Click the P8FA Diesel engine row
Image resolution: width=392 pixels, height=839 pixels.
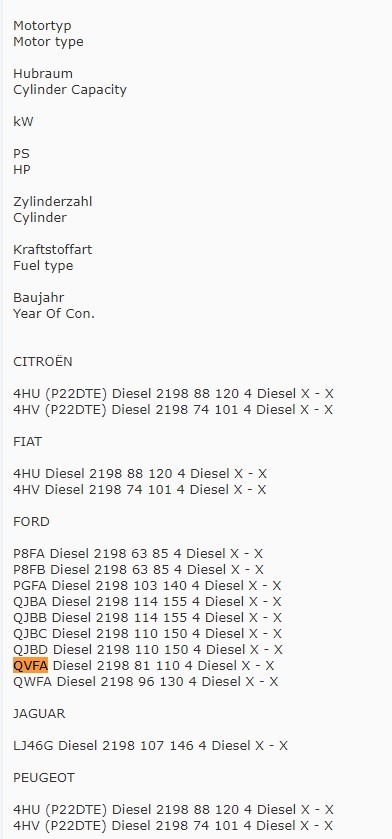[138, 554]
